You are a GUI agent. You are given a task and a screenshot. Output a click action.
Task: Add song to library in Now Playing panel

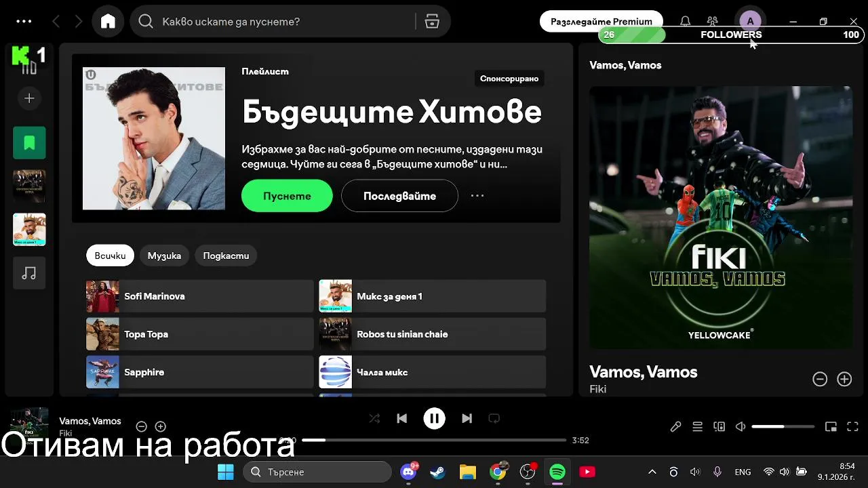click(x=844, y=380)
